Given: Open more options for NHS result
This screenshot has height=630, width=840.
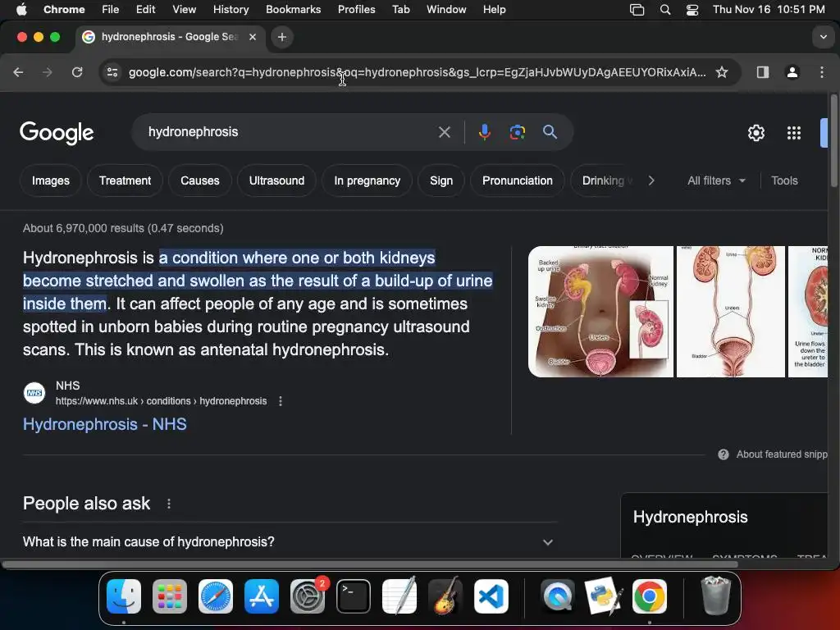Looking at the screenshot, I should click(x=281, y=401).
